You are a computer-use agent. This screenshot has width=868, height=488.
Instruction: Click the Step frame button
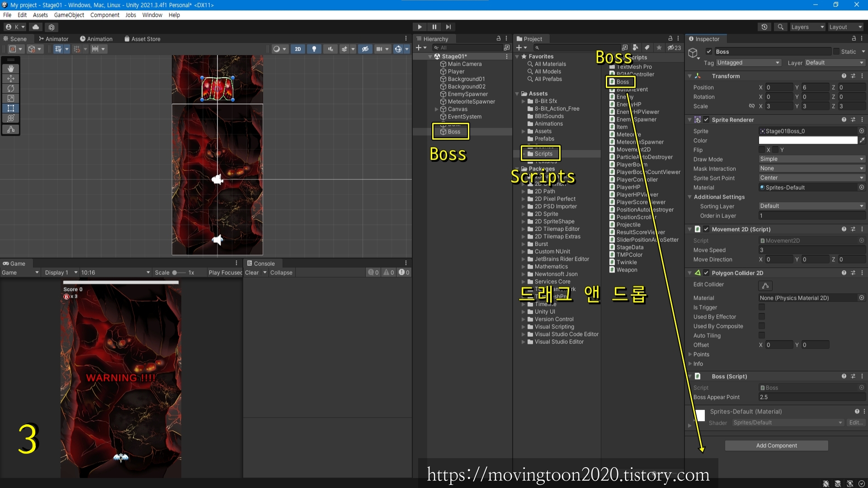point(448,27)
